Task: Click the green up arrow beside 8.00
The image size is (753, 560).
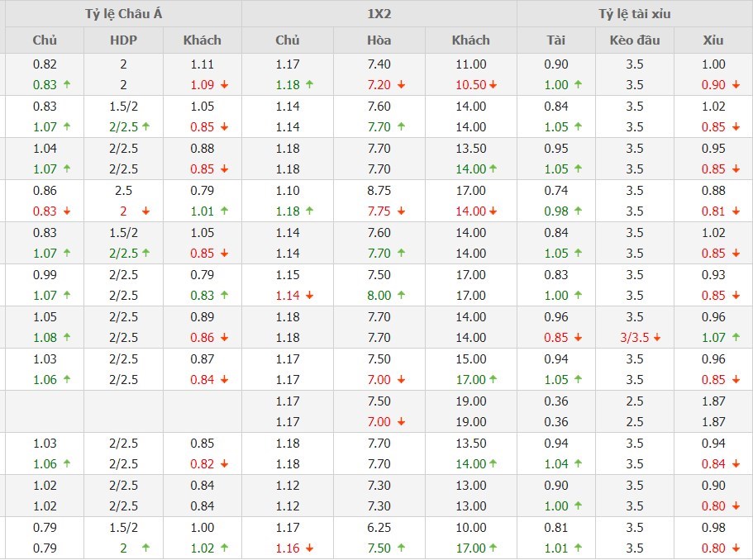Action: pyautogui.click(x=401, y=295)
